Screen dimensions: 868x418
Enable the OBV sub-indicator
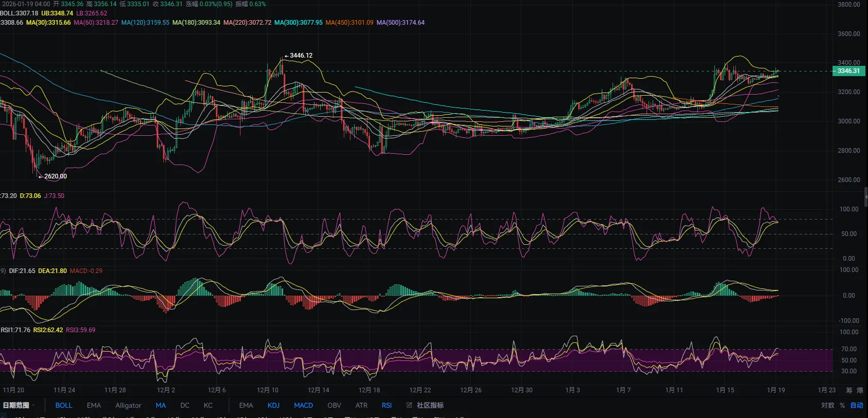click(x=334, y=405)
